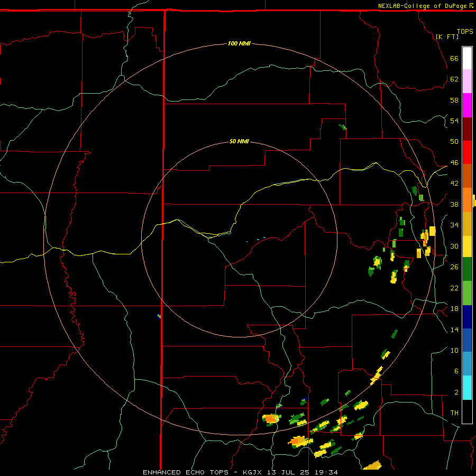Click the '19:34' timestamp
This screenshot has width=476, height=476.
click(326, 472)
